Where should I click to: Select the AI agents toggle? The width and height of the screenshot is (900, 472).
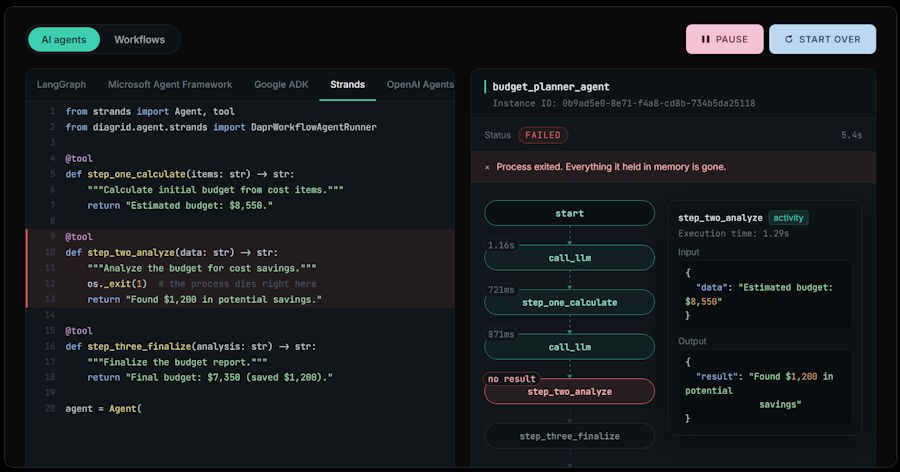click(x=64, y=40)
